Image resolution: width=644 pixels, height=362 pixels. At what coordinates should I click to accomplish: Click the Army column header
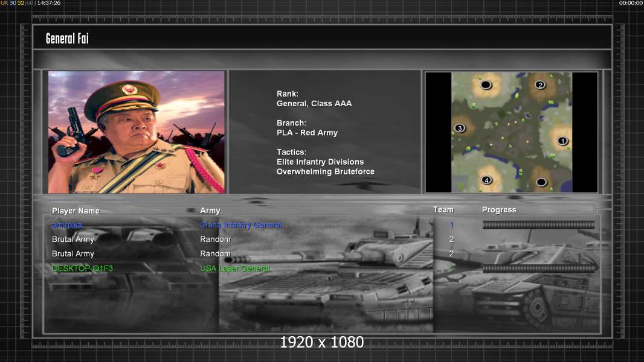pos(210,211)
